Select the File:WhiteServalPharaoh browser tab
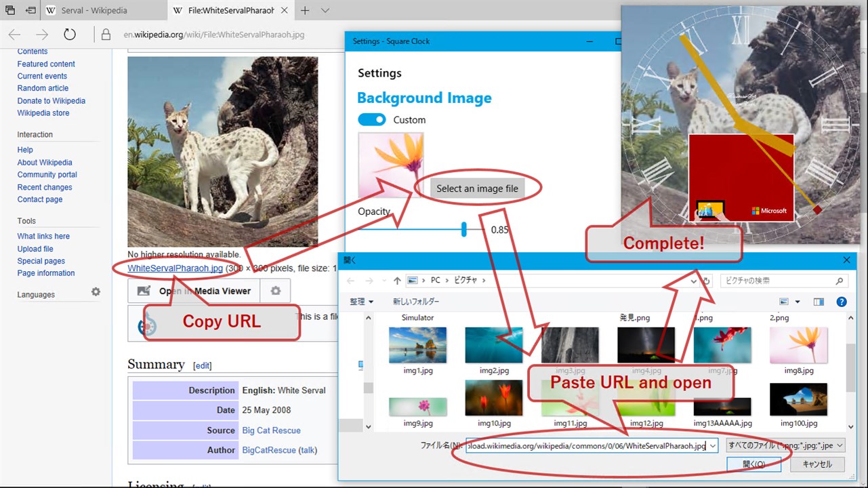The width and height of the screenshot is (868, 488). 230,11
